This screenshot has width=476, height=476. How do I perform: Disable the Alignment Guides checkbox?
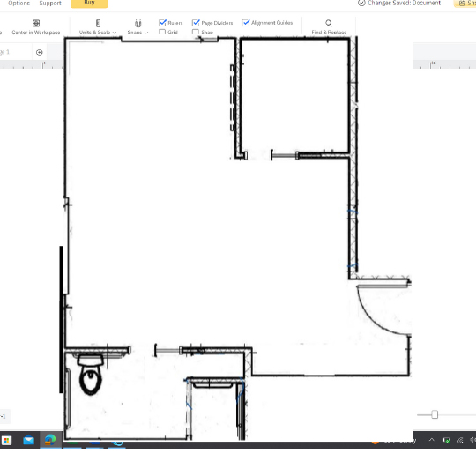246,23
